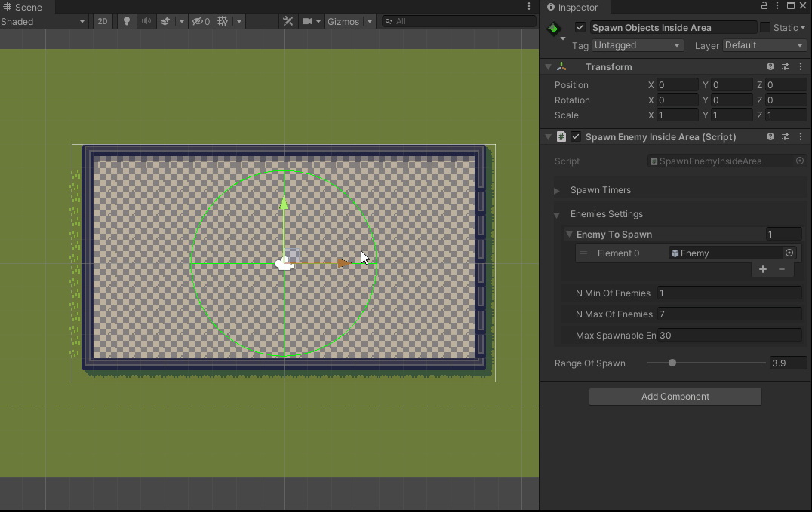The image size is (812, 512).
Task: Uncheck the GameObject active checkbox
Action: click(x=580, y=28)
